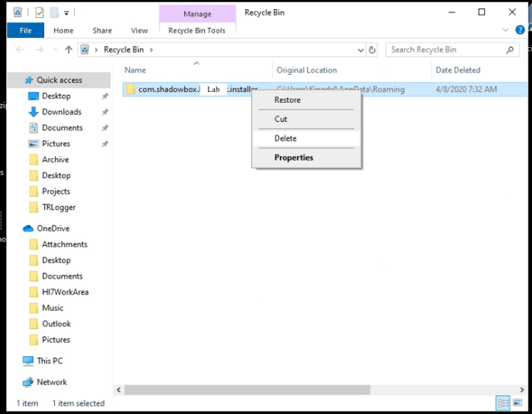Click the search magnifier icon

(x=510, y=50)
